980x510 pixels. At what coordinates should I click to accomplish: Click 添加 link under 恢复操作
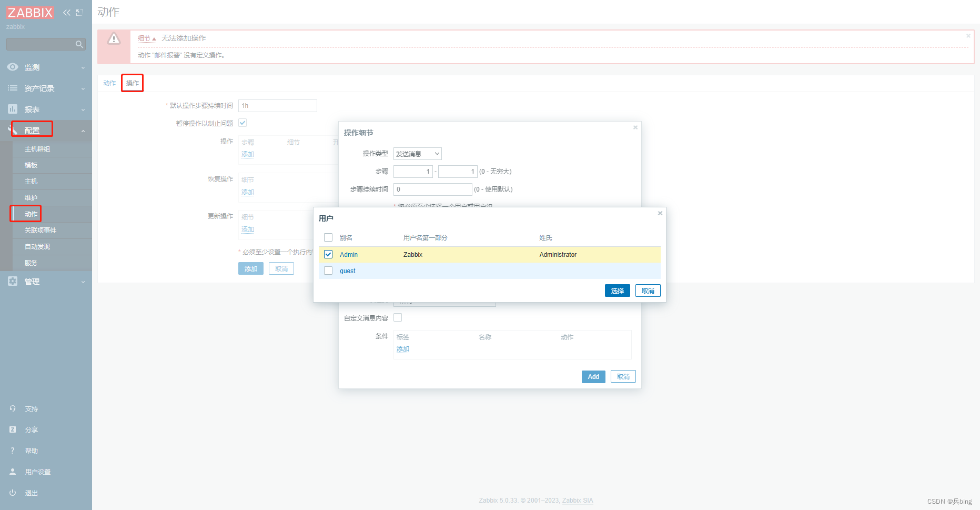pos(248,192)
